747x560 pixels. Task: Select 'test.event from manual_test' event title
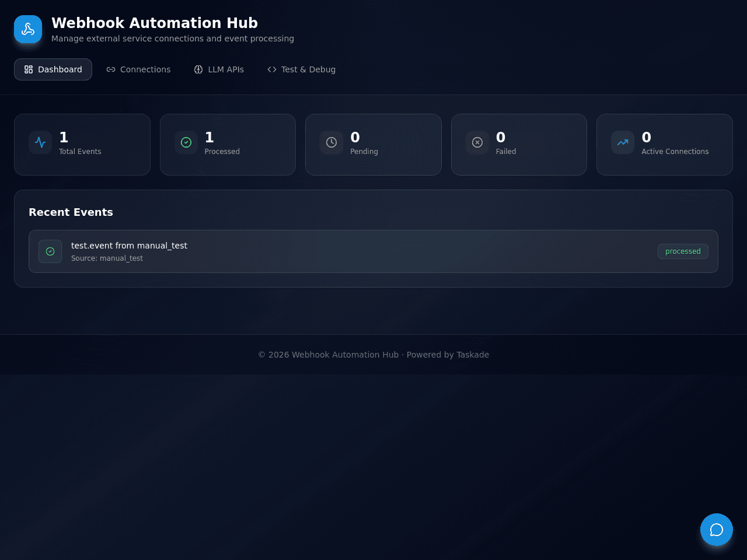(x=129, y=246)
